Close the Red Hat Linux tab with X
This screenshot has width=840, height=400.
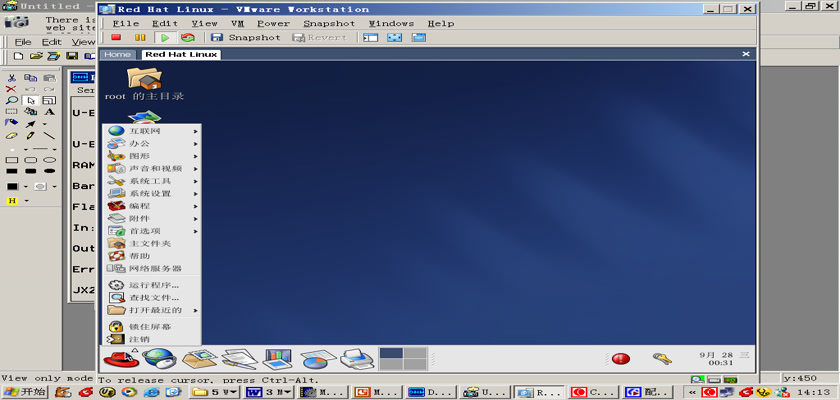point(745,54)
